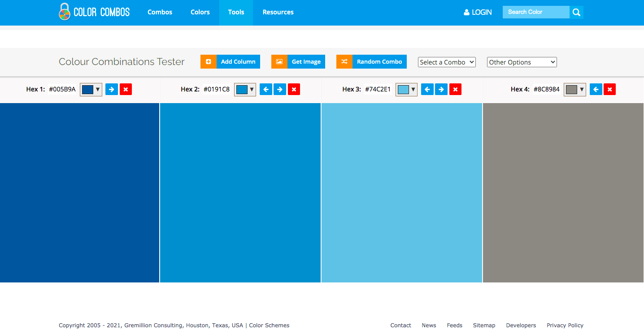Move Hex 3 column right
The image size is (644, 334).
pos(441,89)
